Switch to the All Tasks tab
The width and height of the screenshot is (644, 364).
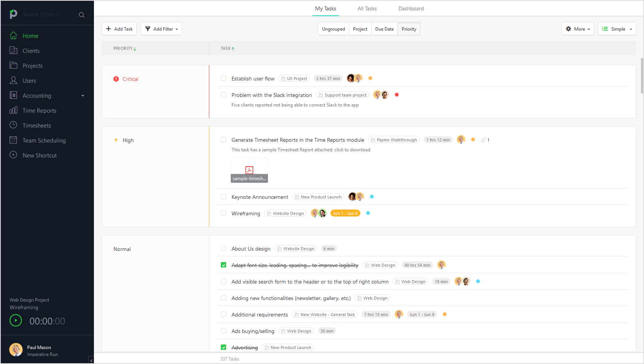click(x=367, y=8)
